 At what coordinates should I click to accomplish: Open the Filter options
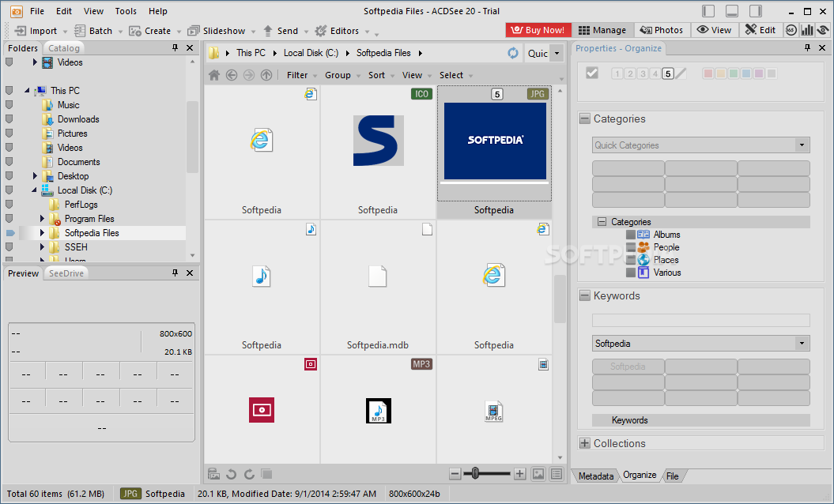pyautogui.click(x=301, y=75)
